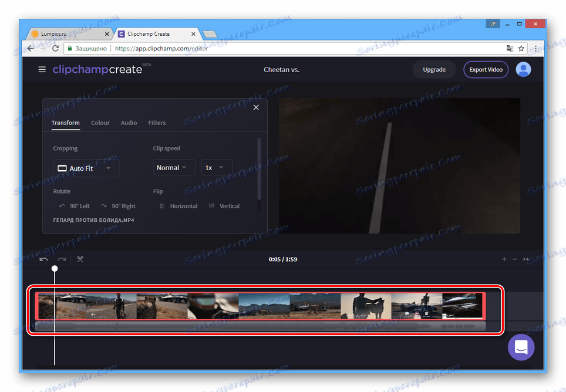Screen dimensions: 566x392
Task: Click the settings panel scrollbar
Action: pos(259,169)
